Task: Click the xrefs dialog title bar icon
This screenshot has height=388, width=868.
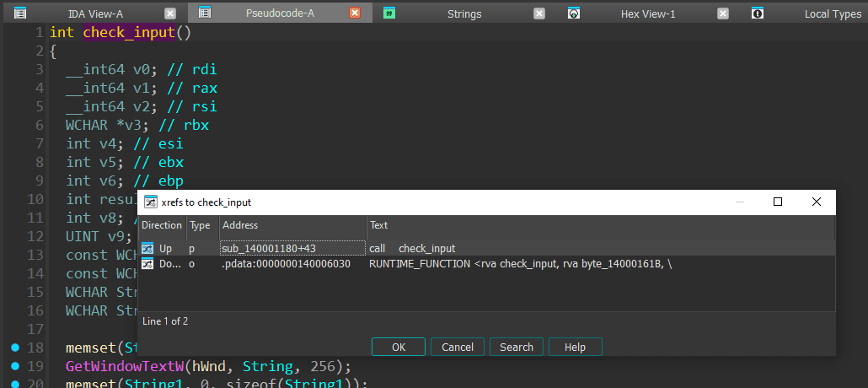Action: point(150,202)
